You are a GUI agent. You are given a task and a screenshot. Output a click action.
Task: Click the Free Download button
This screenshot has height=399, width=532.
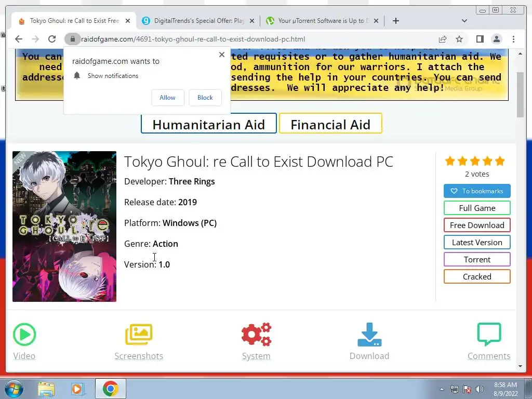(477, 225)
